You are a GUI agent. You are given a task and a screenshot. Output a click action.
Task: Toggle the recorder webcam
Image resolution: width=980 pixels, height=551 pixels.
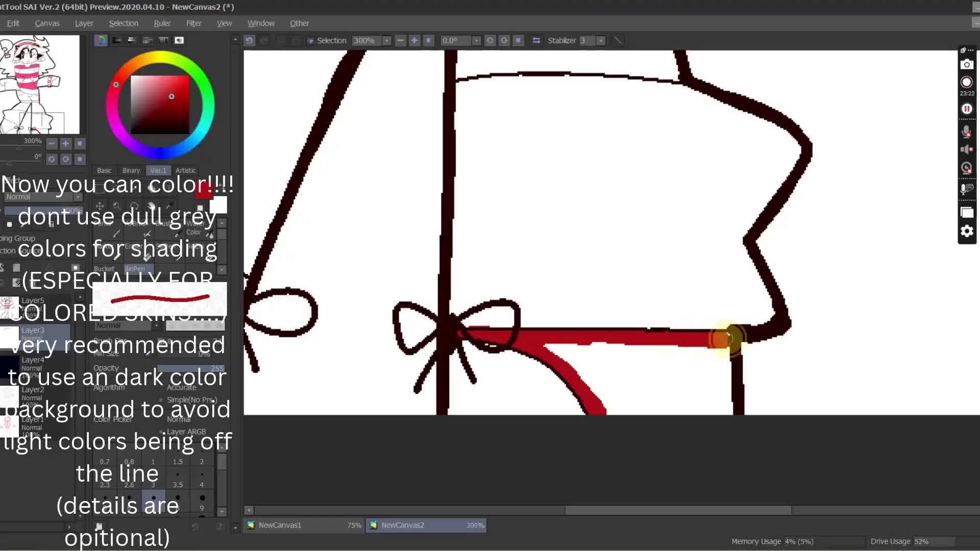click(x=966, y=168)
